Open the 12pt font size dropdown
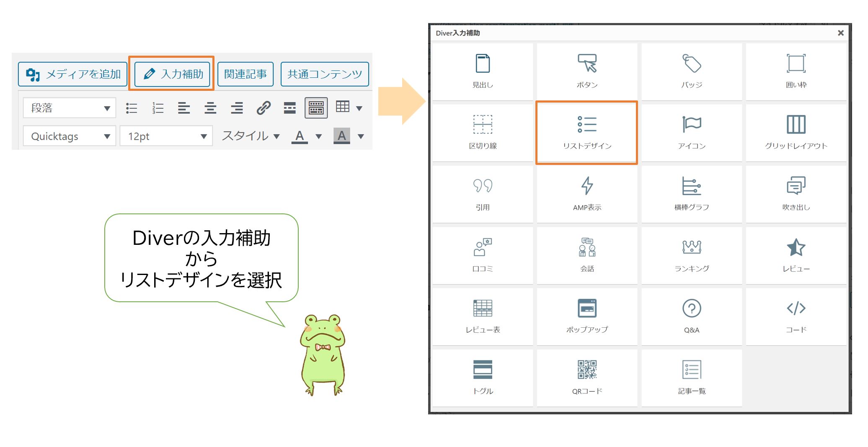868x447 pixels. 166,136
